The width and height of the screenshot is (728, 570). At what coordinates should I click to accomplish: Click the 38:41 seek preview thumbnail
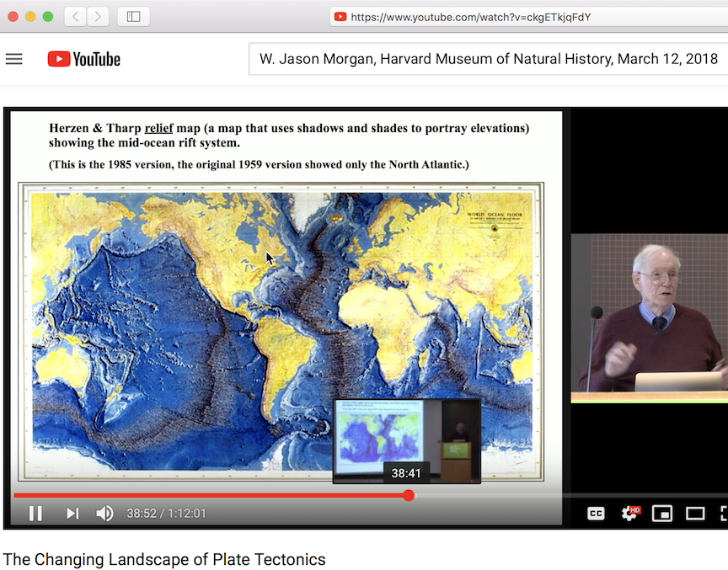click(408, 440)
